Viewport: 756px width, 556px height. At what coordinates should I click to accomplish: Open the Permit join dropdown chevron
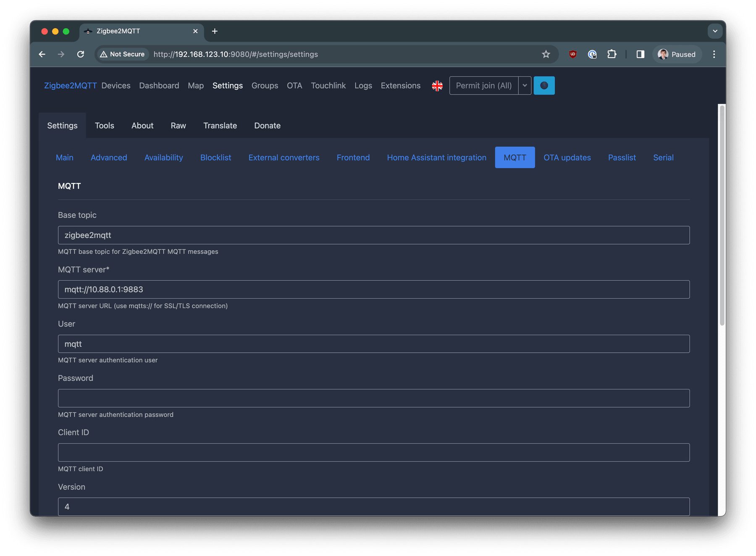tap(525, 85)
